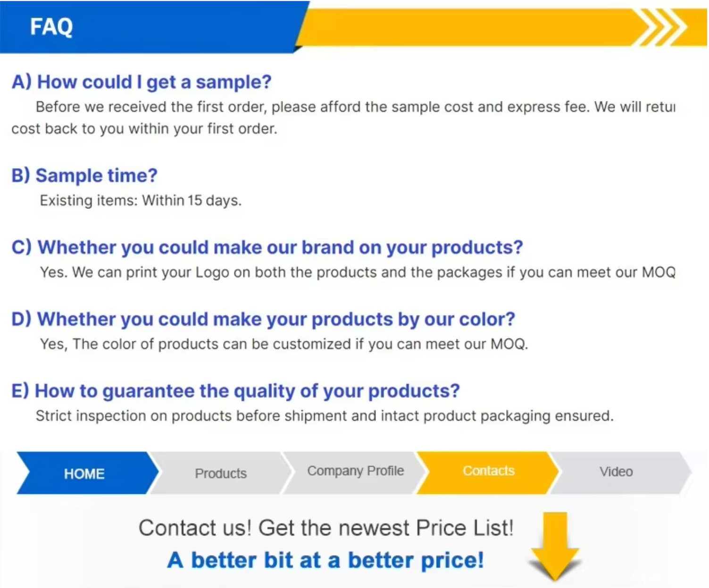Select the products by our color question
The width and height of the screenshot is (709, 588).
(x=263, y=319)
